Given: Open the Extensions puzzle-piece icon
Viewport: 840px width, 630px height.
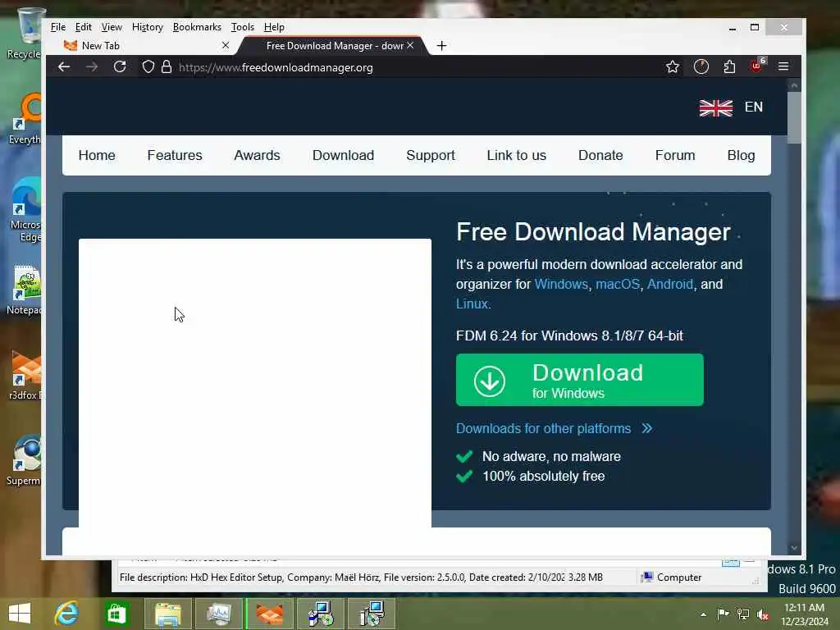Looking at the screenshot, I should (729, 67).
